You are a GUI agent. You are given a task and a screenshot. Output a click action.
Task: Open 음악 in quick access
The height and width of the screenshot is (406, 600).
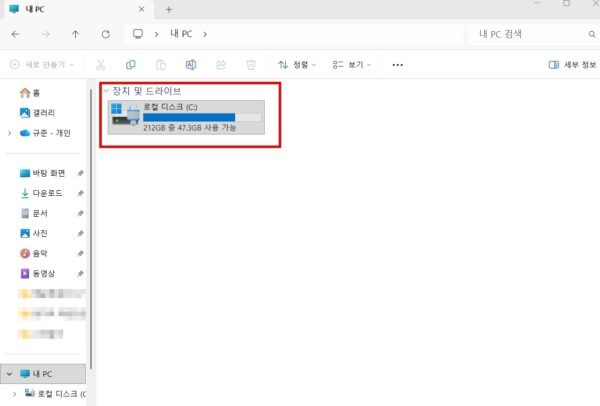(x=34, y=253)
